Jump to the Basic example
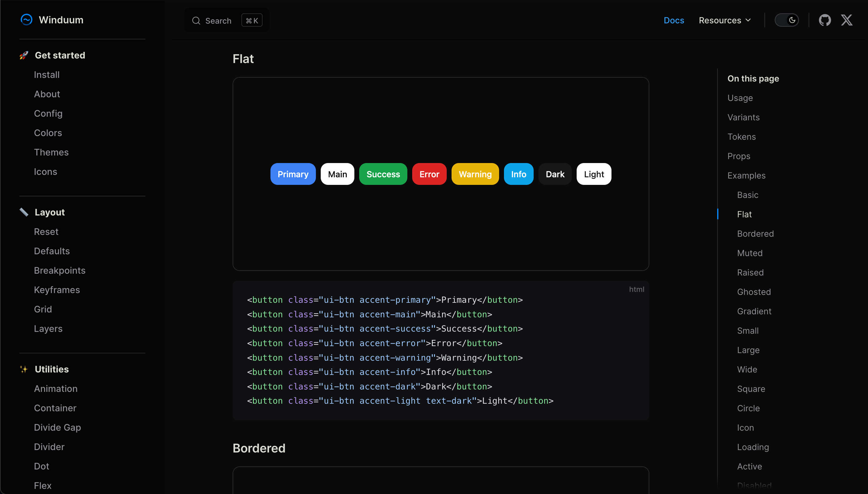The image size is (868, 494). coord(748,195)
